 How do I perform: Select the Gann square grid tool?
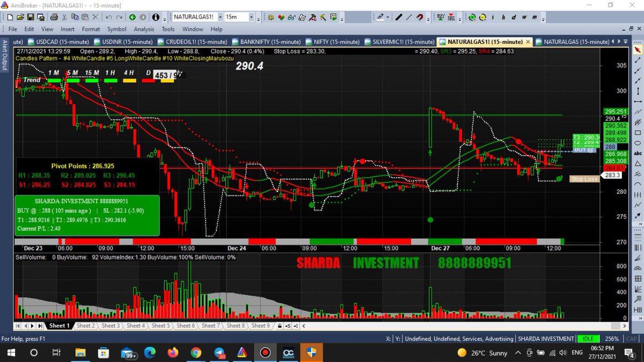tap(638, 279)
